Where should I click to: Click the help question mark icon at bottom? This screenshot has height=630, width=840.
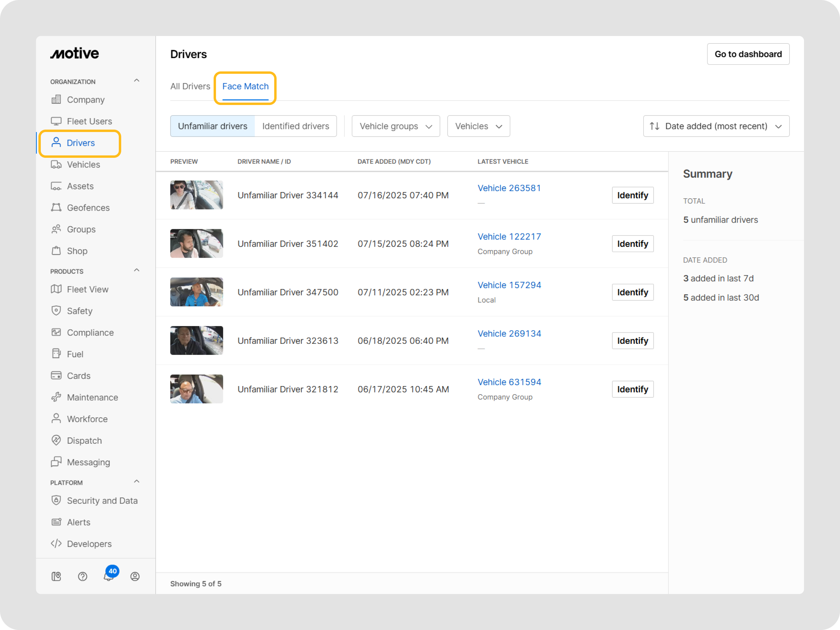(82, 576)
